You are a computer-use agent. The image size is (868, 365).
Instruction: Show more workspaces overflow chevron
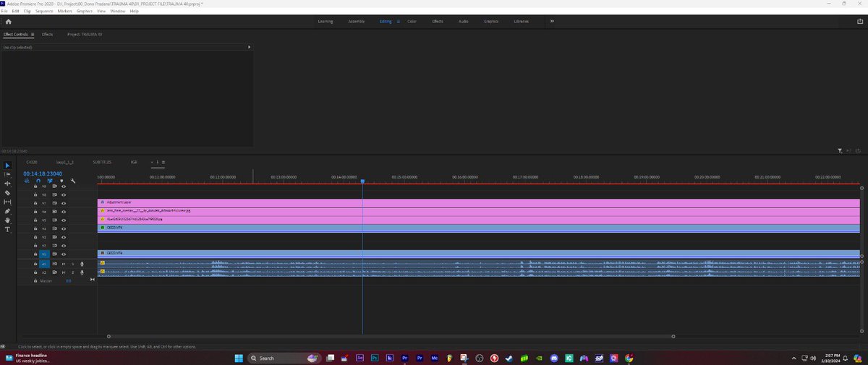pos(552,22)
